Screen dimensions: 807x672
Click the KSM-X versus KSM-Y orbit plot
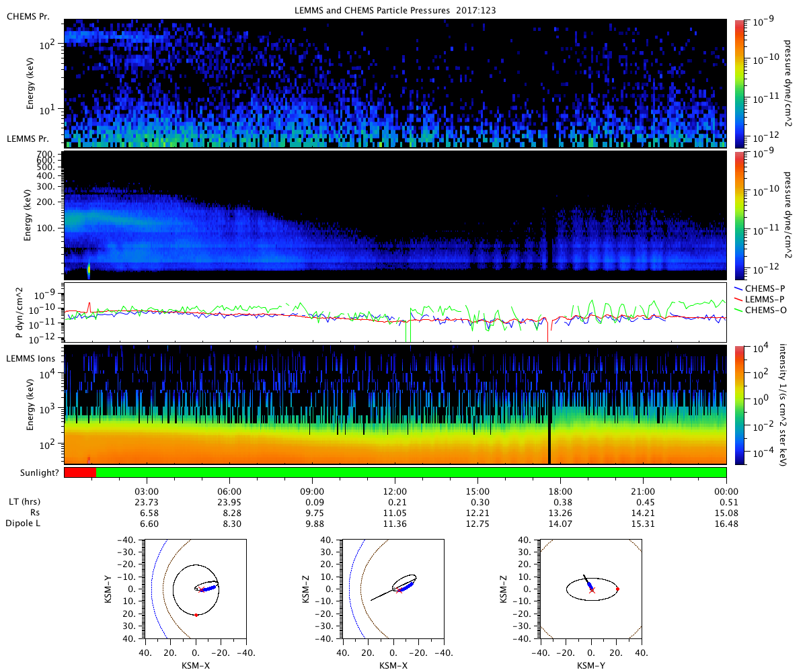tap(196, 589)
